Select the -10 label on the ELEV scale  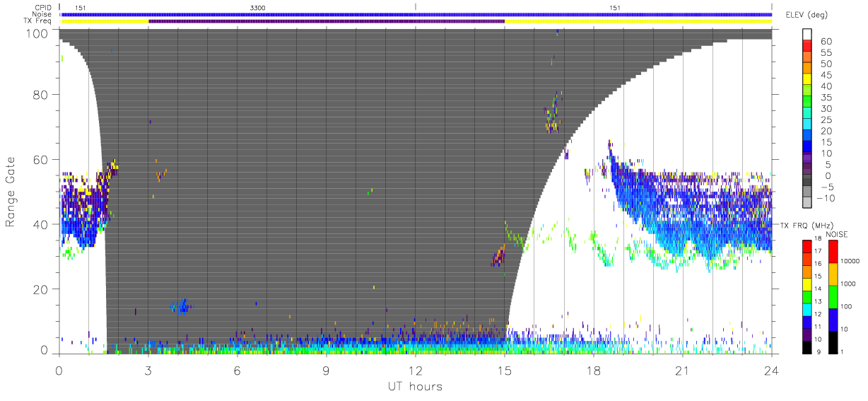[824, 198]
